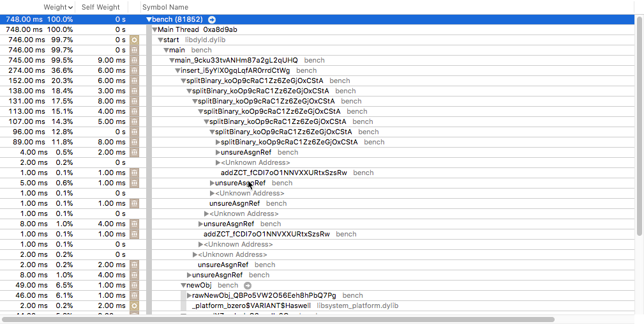644x324 pixels.
Task: Expand the 2.00 ms 0 s Unknown Address row under splitBinary
Action: 218,163
